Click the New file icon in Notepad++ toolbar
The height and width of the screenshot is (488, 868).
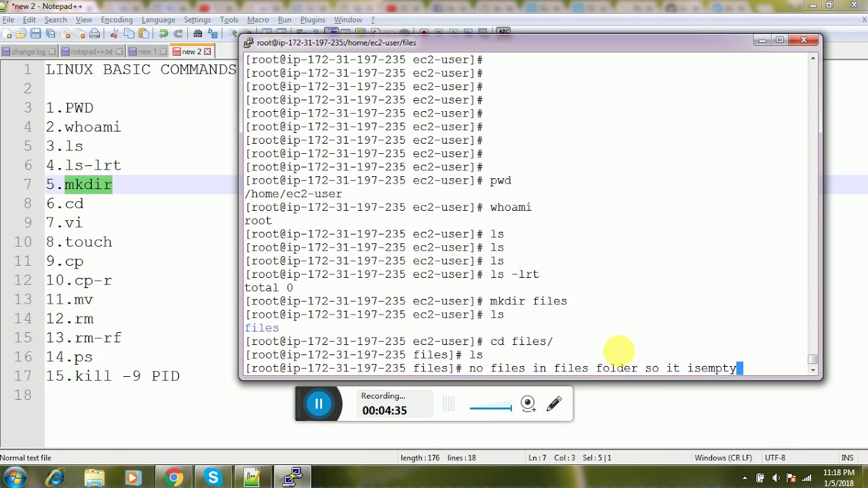(7, 34)
